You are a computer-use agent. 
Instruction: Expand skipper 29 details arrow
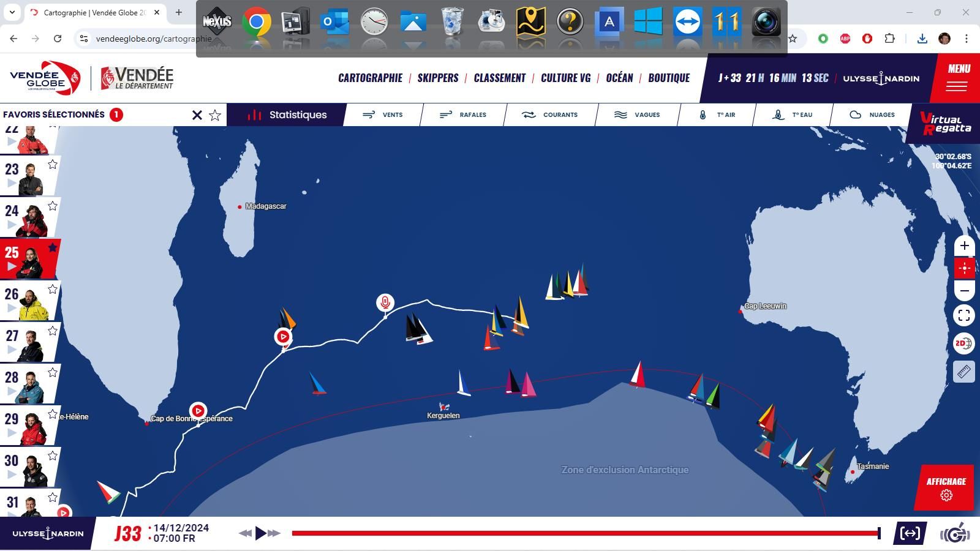(x=12, y=433)
